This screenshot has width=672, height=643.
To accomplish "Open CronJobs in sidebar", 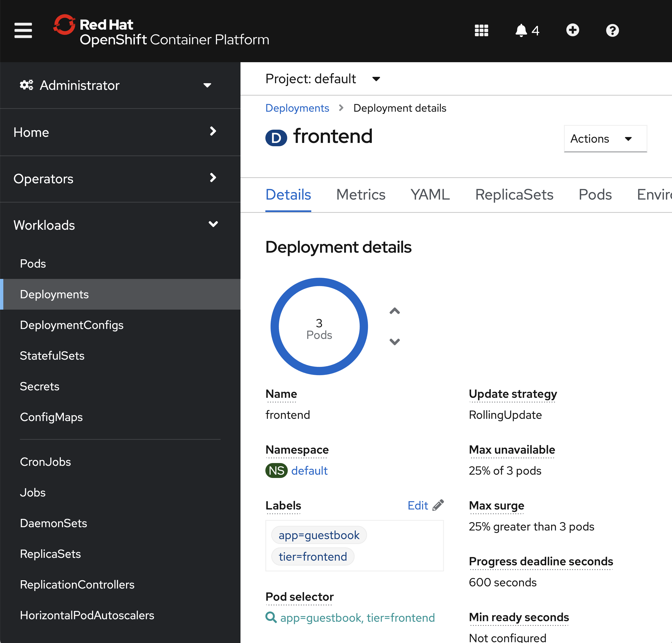I will pyautogui.click(x=120, y=462).
